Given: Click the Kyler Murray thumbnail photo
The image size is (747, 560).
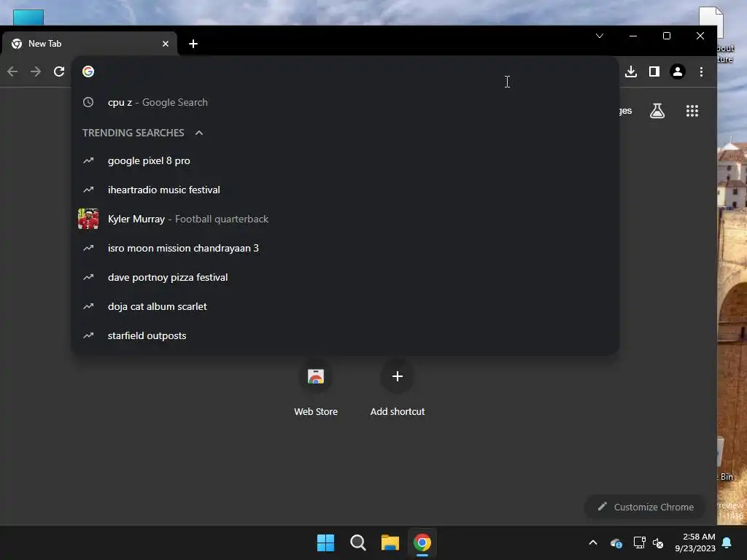Looking at the screenshot, I should (88, 219).
